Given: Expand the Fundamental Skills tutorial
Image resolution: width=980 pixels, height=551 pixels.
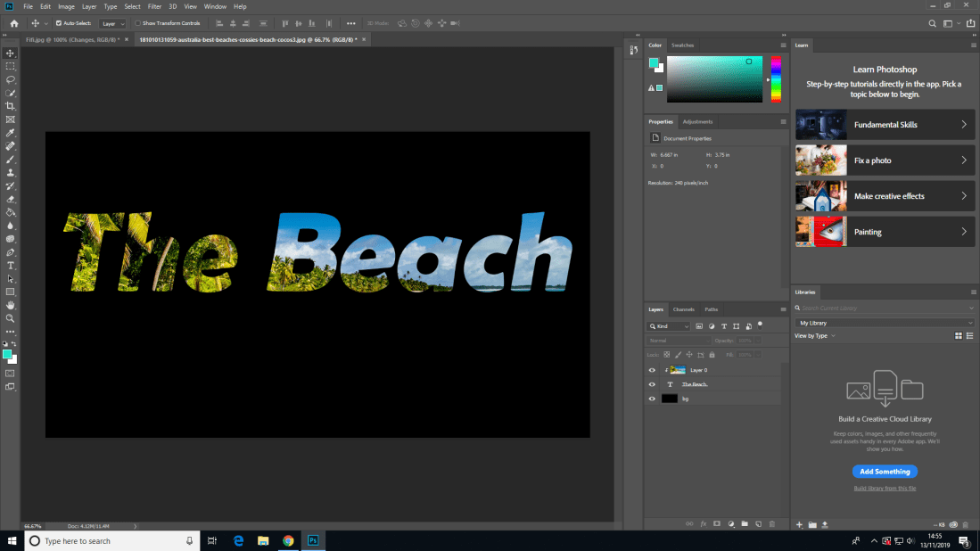Looking at the screenshot, I should [885, 125].
